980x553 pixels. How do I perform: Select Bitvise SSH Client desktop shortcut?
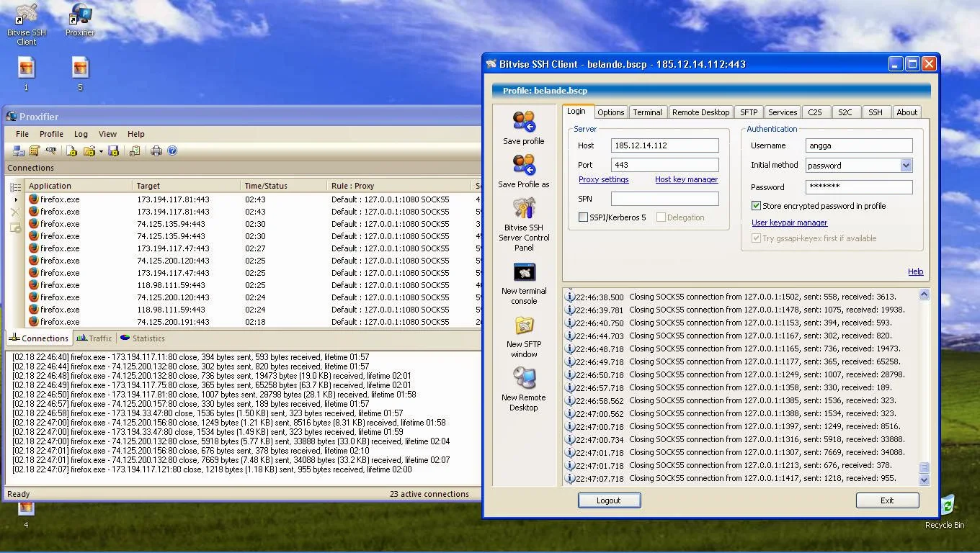click(x=27, y=24)
